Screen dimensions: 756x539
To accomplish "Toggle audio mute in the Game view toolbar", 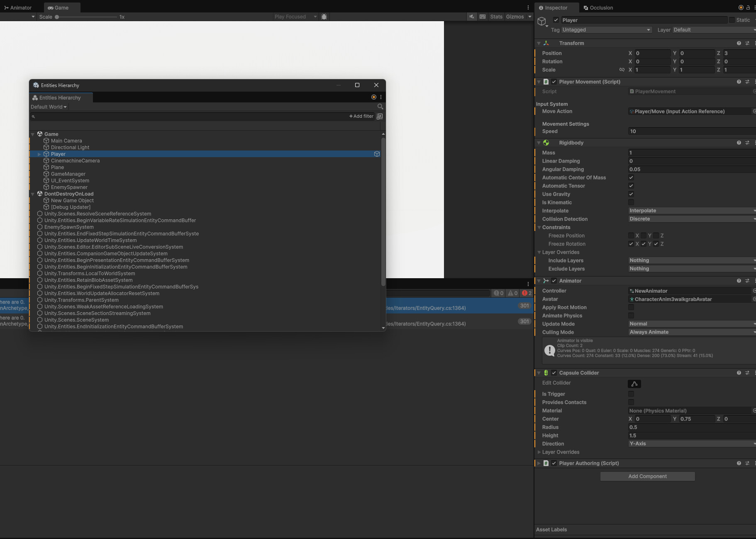I will point(471,17).
